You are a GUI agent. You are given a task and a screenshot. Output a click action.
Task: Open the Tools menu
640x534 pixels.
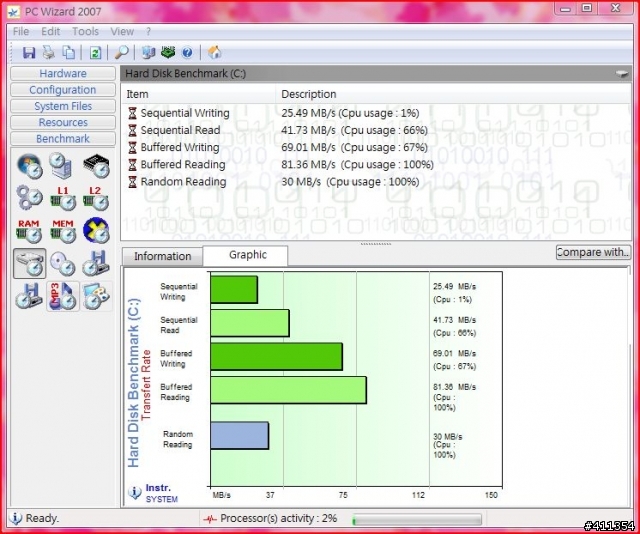(85, 31)
